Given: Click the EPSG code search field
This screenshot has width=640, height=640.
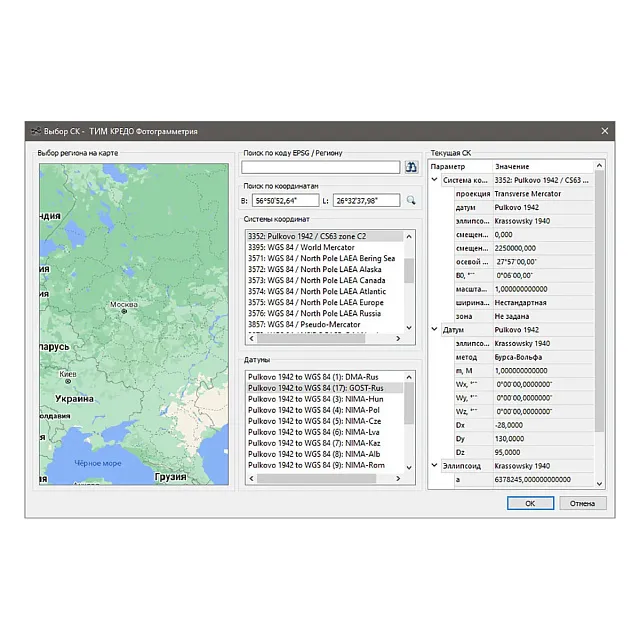Looking at the screenshot, I should pos(320,167).
